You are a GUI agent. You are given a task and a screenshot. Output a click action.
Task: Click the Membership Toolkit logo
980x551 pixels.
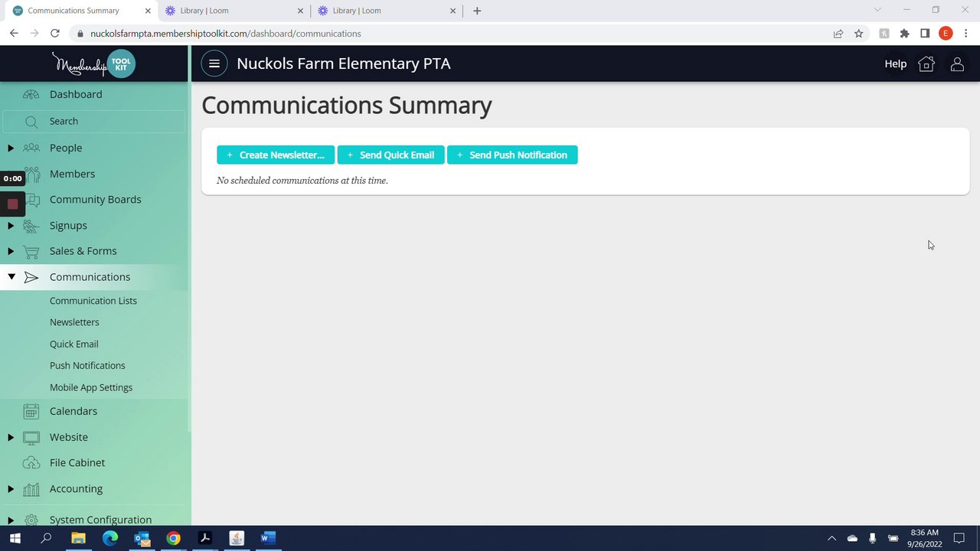(93, 64)
